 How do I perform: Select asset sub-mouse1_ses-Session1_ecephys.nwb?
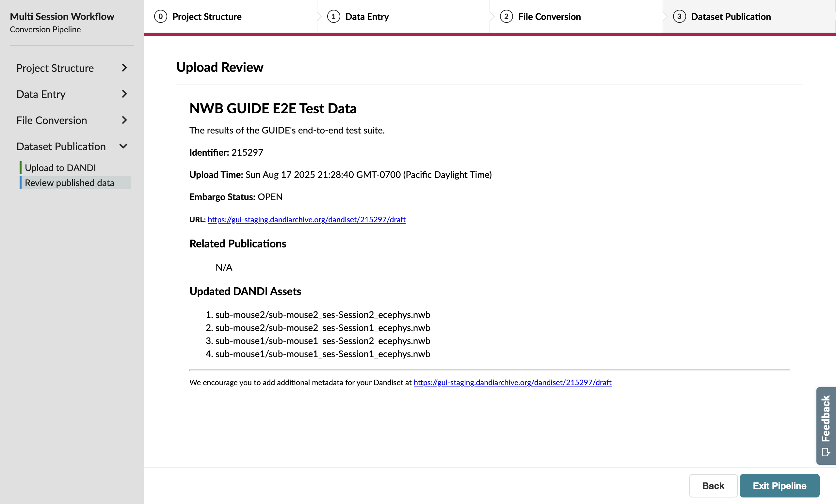(323, 354)
